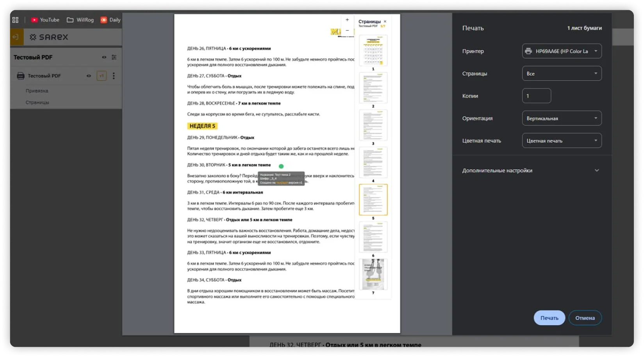Viewport: 644px width, 357px height.
Task: Click 'ДЕНЬ 26, ПЯТНИЦА' line in preview
Action: pos(229,48)
